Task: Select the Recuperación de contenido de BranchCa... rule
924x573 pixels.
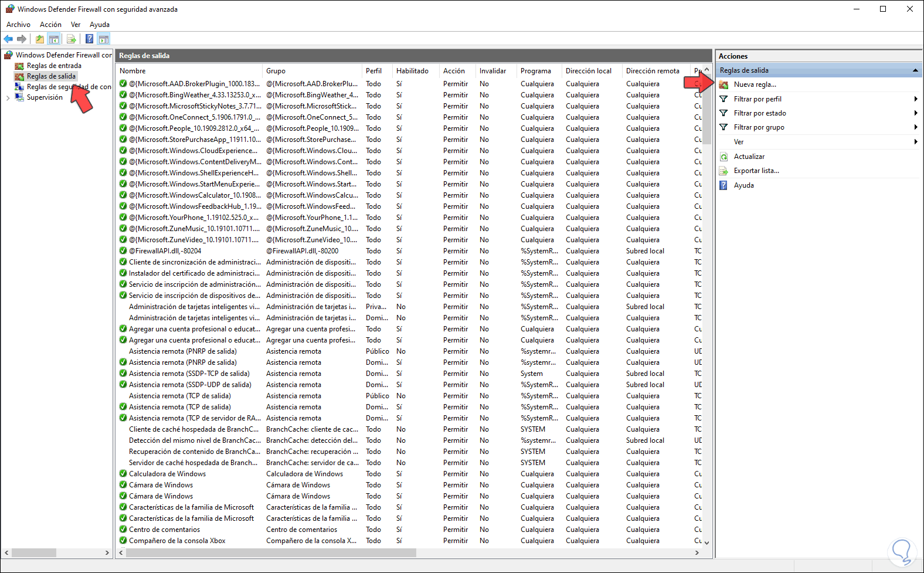Action: point(195,452)
